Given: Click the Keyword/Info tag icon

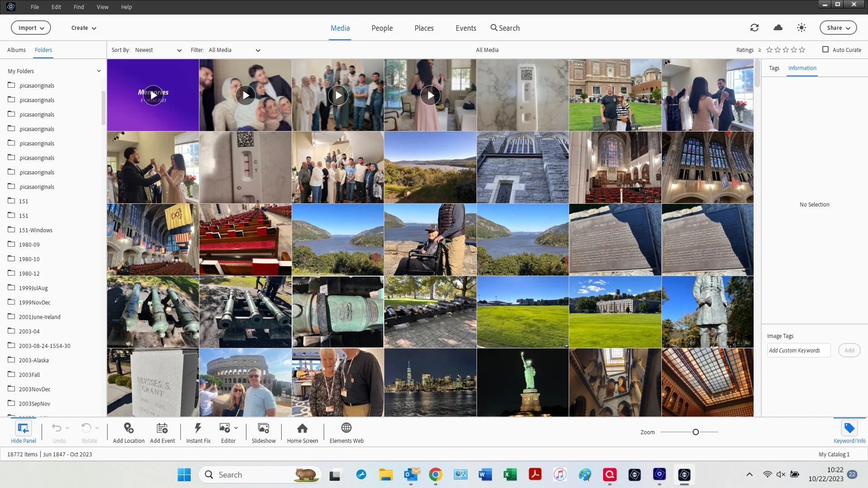Looking at the screenshot, I should tap(849, 428).
